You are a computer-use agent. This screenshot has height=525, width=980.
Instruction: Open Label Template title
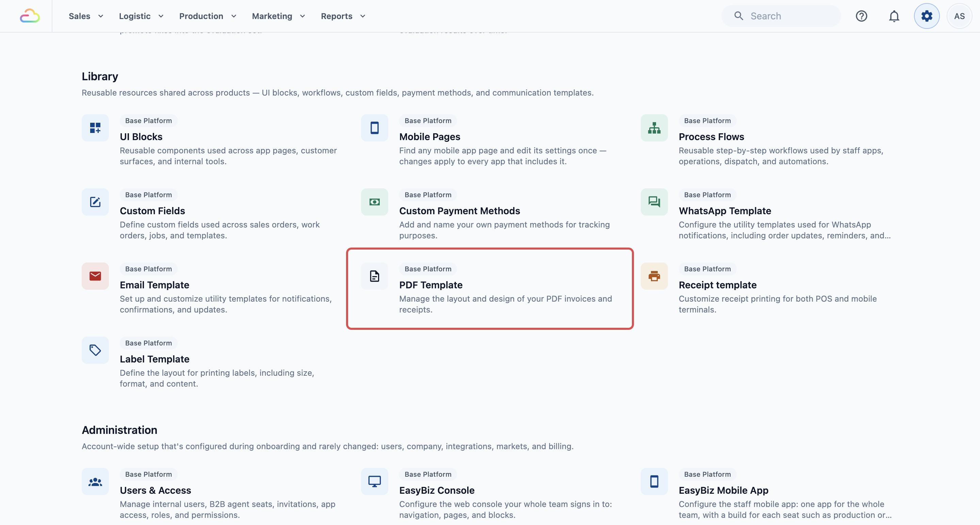(154, 359)
